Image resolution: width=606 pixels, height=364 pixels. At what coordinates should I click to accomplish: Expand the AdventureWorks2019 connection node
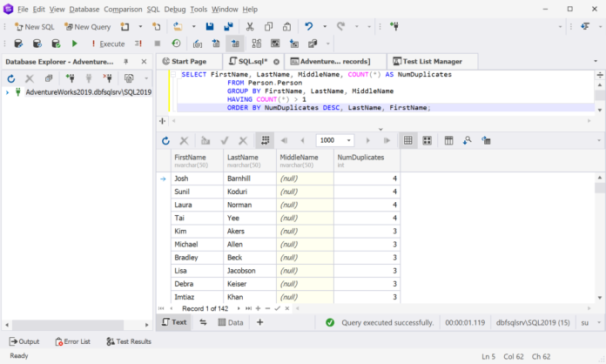pyautogui.click(x=8, y=92)
